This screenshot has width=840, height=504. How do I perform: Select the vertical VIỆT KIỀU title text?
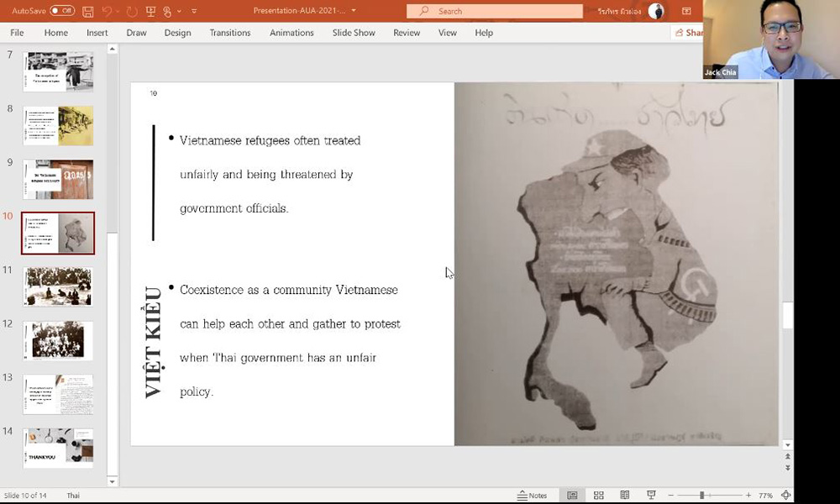click(154, 342)
